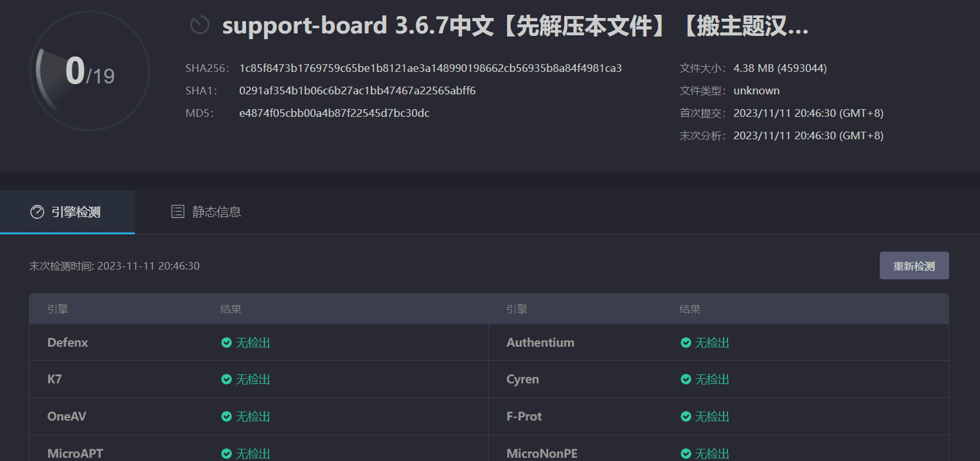
Task: Click the green check icon for Authentium
Action: [x=686, y=343]
